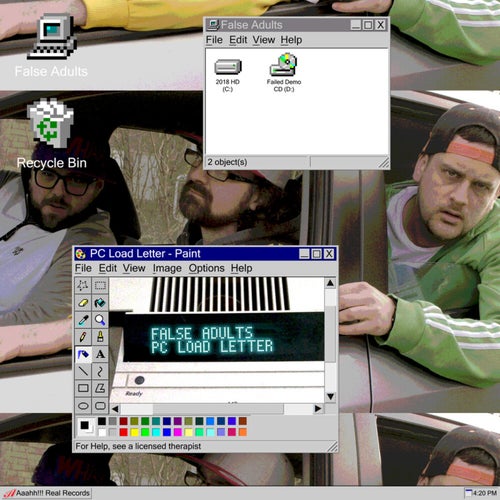Image resolution: width=500 pixels, height=500 pixels.
Task: Click the Paint palette icon in title bar
Action: pos(80,254)
